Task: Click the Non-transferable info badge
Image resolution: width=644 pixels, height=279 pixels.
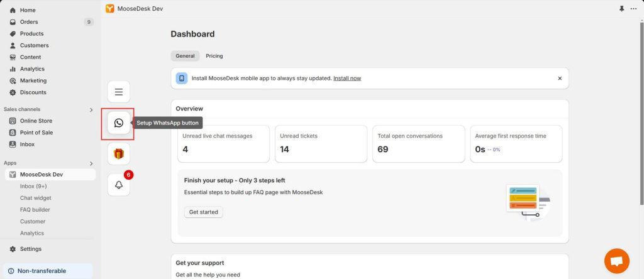Action: (x=48, y=271)
